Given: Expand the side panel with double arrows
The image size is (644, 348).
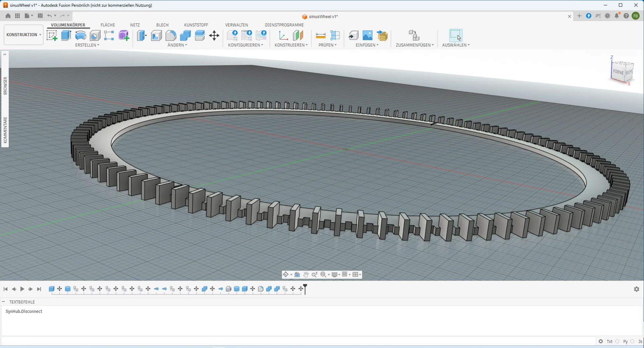Looking at the screenshot, I should coord(5,54).
